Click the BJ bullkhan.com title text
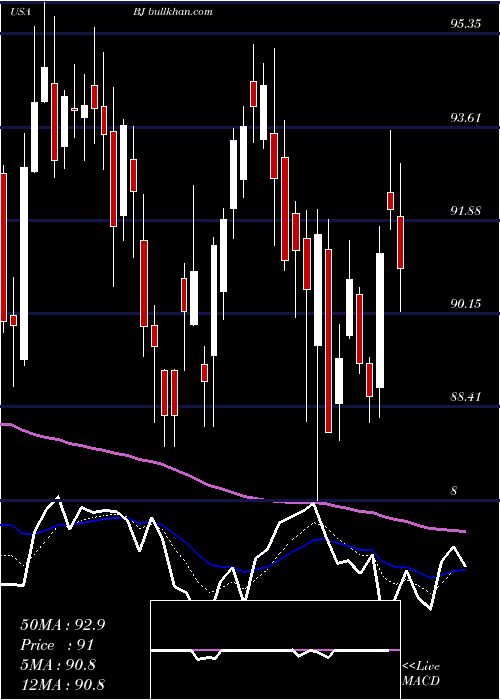The height and width of the screenshot is (700, 500). coord(172,12)
